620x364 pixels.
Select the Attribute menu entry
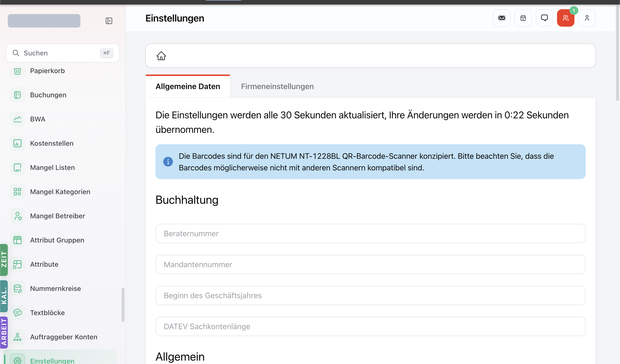coord(61,264)
